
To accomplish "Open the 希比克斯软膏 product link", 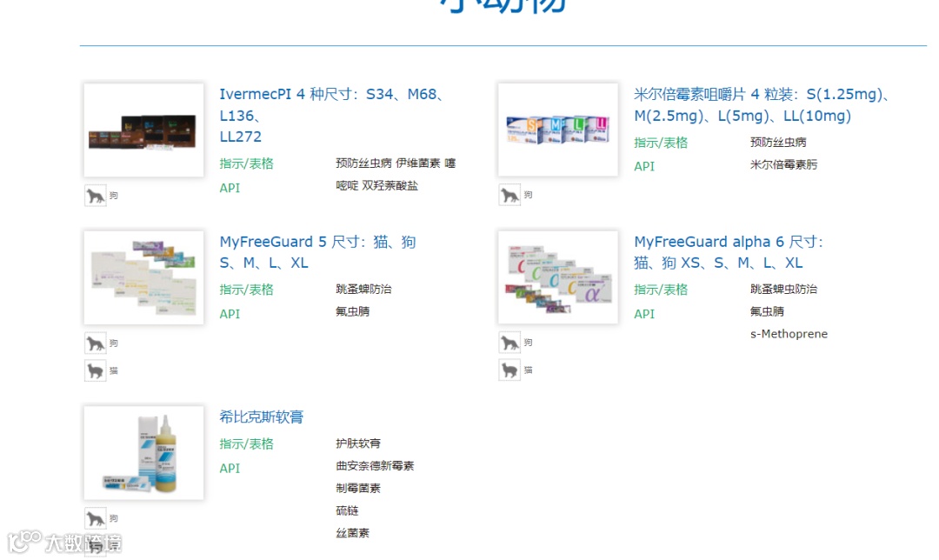I will (x=261, y=417).
